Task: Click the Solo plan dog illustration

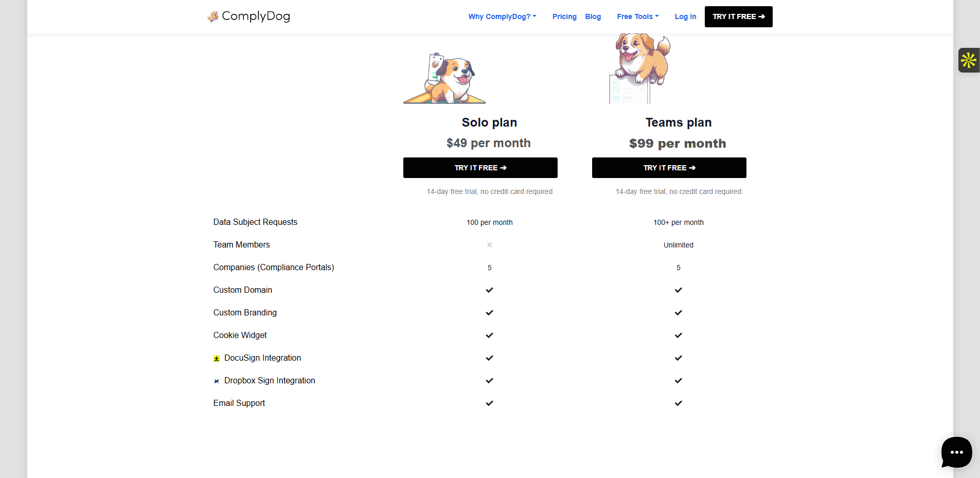Action: tap(444, 78)
